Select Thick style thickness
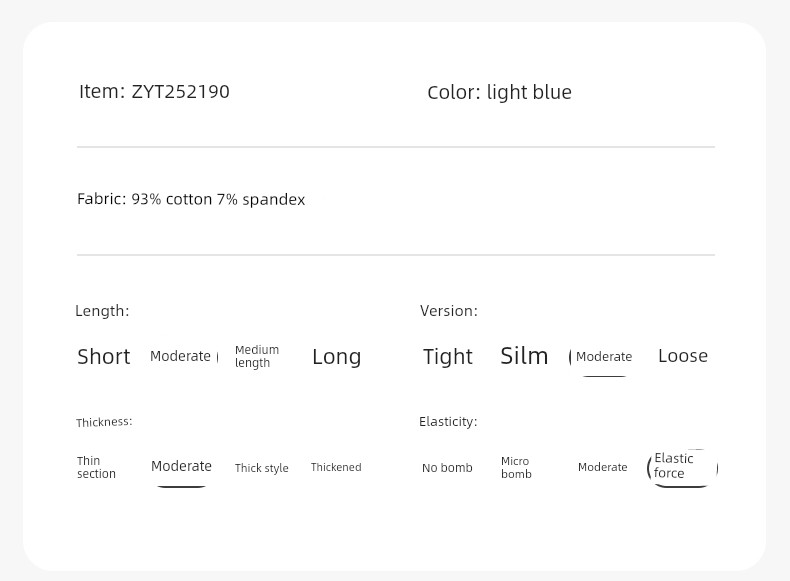This screenshot has width=790, height=581. (x=261, y=468)
